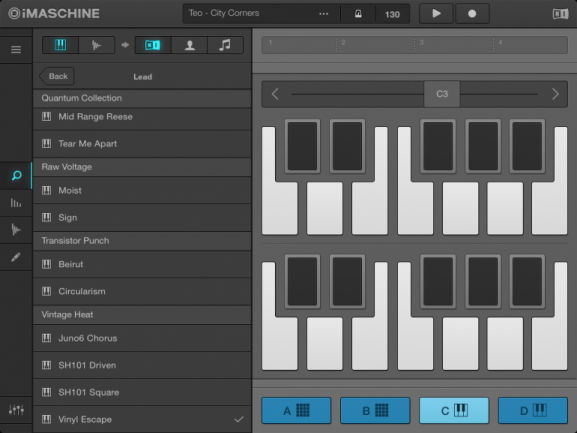Shift keyboard octave down with left arrow
577x433 pixels.
(275, 94)
